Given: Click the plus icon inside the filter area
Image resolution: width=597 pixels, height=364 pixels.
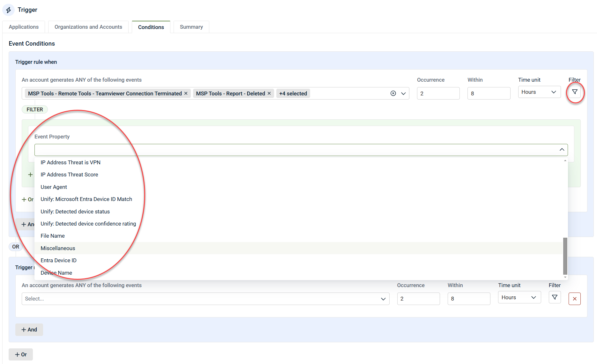Looking at the screenshot, I should click(x=30, y=175).
